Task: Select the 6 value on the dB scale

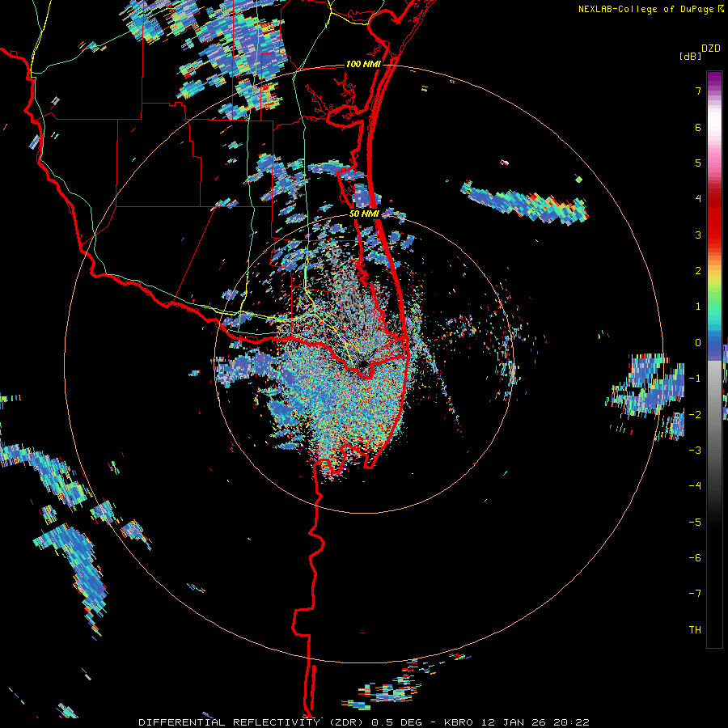Action: (x=698, y=127)
